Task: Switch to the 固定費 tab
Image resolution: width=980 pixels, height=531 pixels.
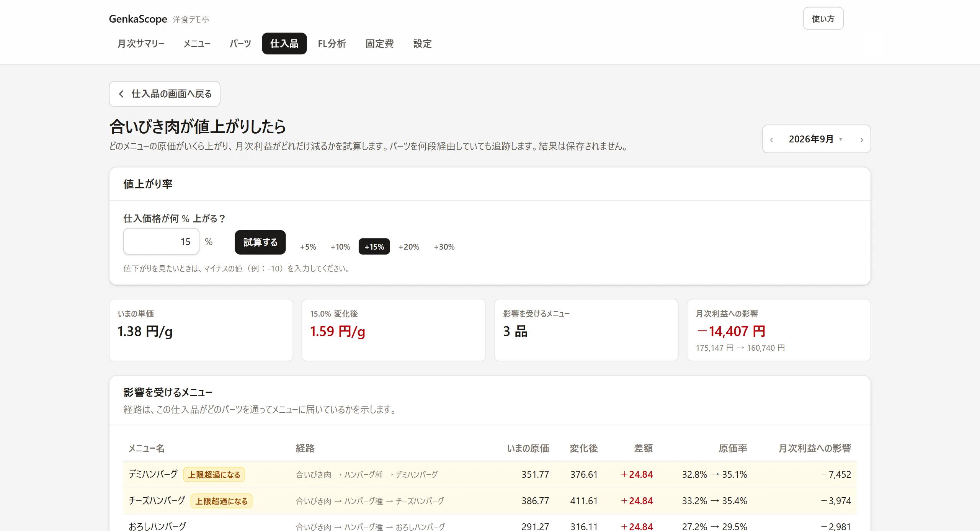Action: pos(379,44)
